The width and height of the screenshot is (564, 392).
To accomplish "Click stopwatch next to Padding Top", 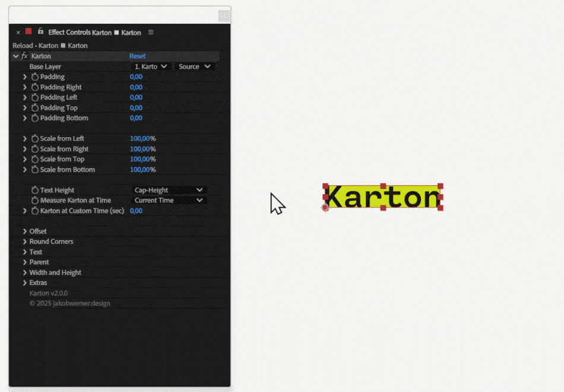I will [x=35, y=108].
